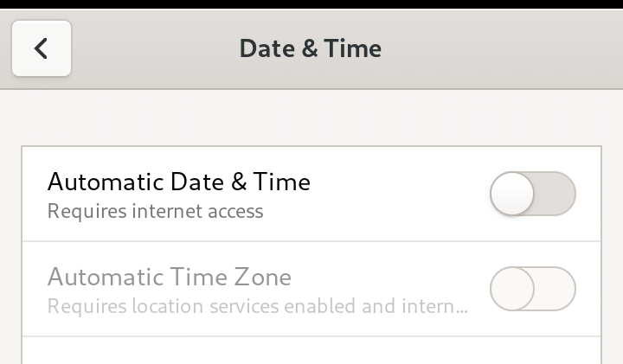This screenshot has height=364, width=623.
Task: Click the gap between the Automatic Date & Time label and switch
Action: 398,194
